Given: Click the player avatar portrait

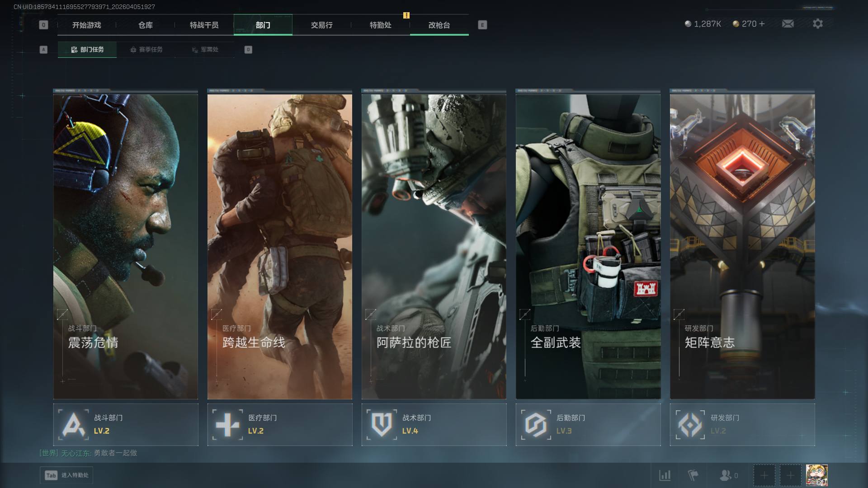Looking at the screenshot, I should pyautogui.click(x=816, y=475).
